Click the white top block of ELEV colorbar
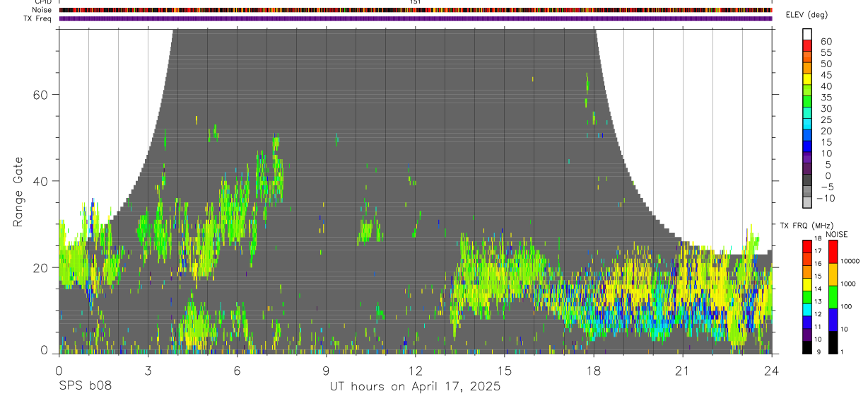 click(807, 34)
